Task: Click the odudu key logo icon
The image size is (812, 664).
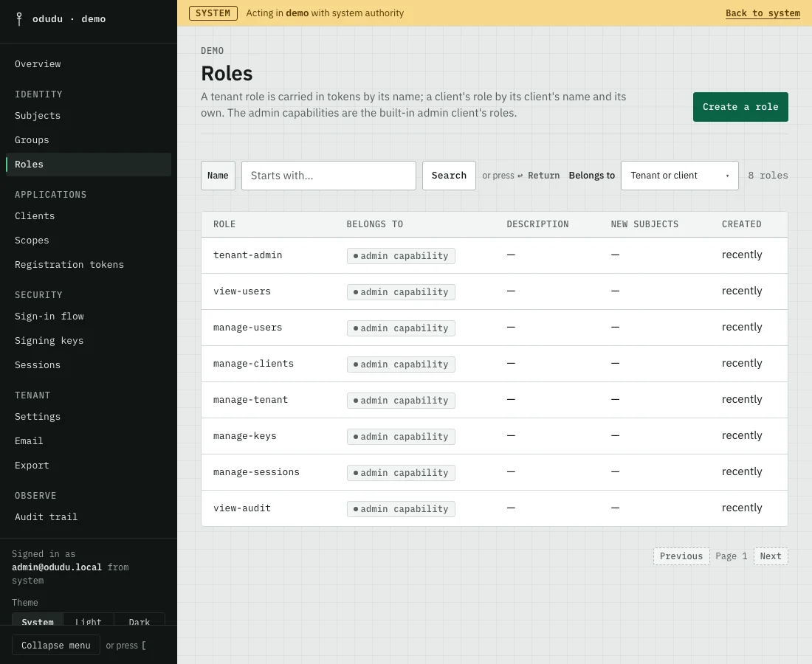Action: [19, 19]
